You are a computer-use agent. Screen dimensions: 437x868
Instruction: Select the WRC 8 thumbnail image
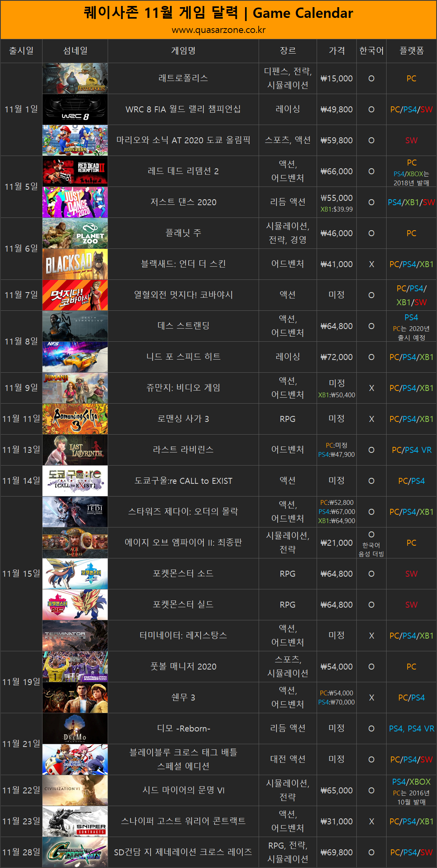click(75, 110)
